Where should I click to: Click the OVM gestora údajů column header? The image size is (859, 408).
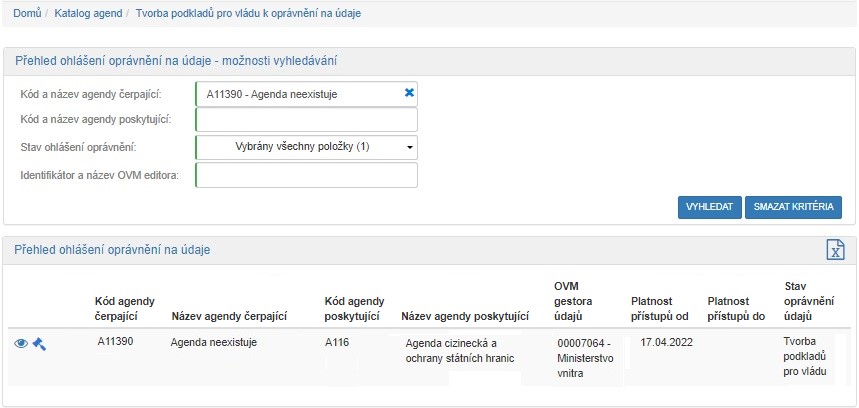tap(575, 302)
